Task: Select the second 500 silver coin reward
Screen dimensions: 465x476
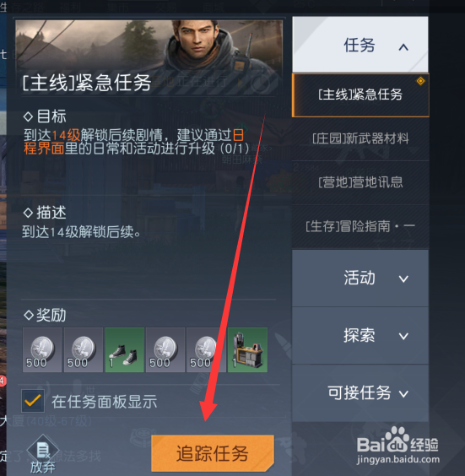Action: tap(84, 349)
